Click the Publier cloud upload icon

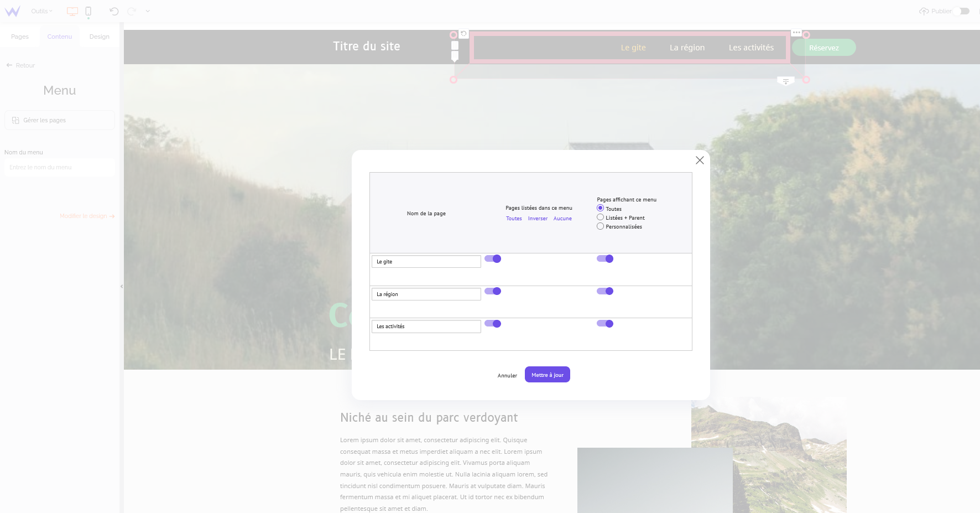click(924, 11)
